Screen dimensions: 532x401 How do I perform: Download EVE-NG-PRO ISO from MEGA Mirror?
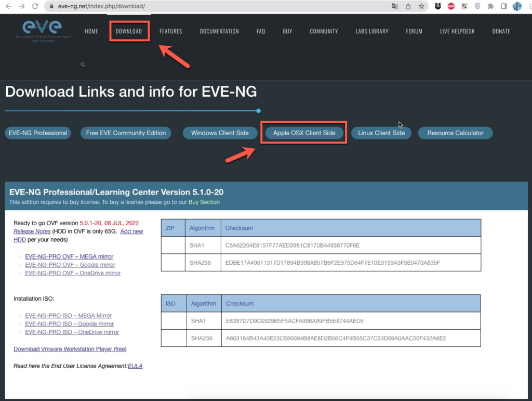tap(68, 315)
